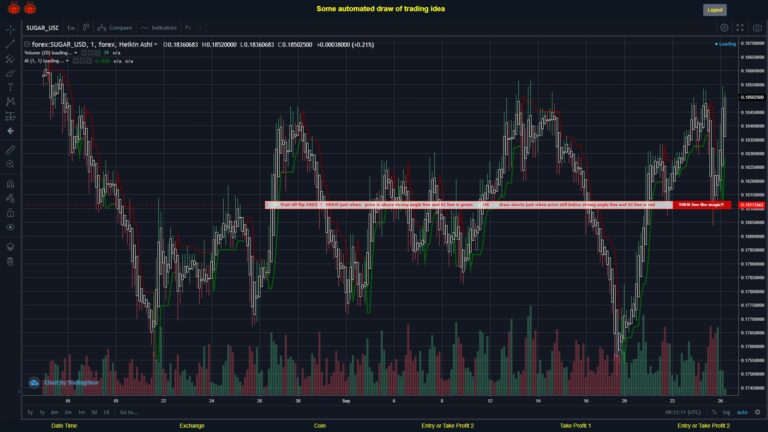Collapse the legend using the checkbox icon
The image size is (768, 432).
click(x=27, y=45)
